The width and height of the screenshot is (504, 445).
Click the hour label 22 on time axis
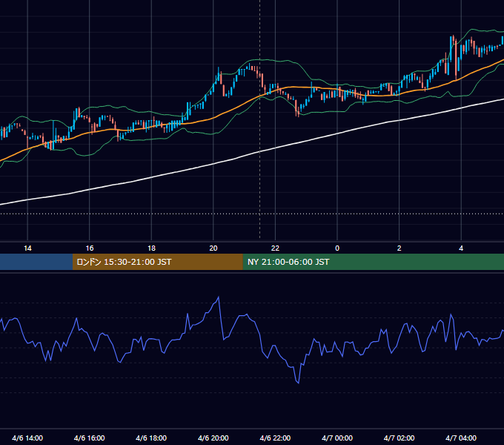275,248
